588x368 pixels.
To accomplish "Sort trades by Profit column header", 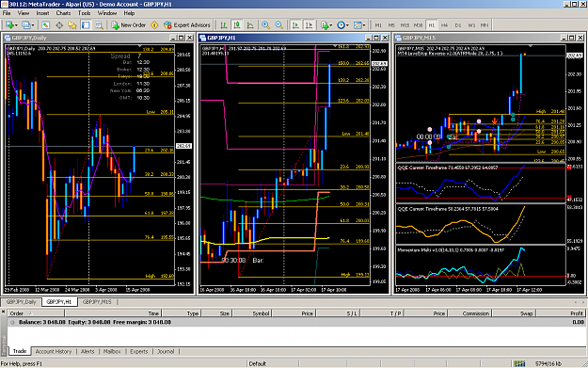I will pyautogui.click(x=561, y=313).
